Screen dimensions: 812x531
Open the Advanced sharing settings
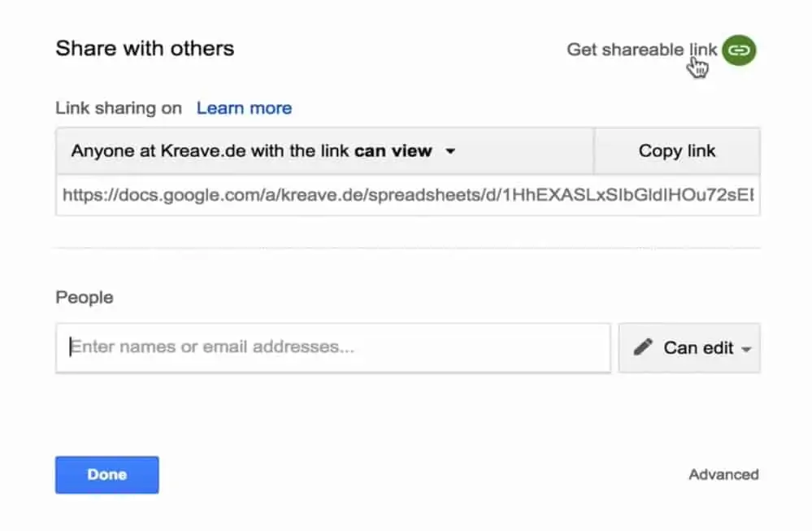(723, 474)
